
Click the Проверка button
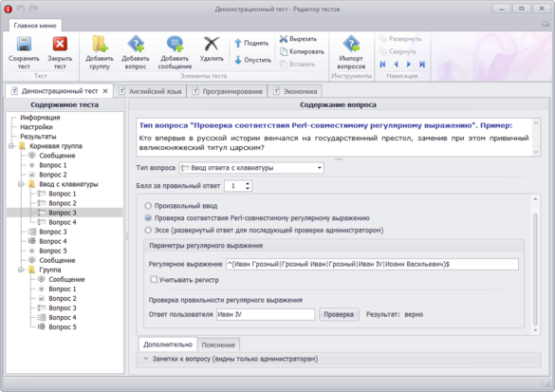click(339, 314)
